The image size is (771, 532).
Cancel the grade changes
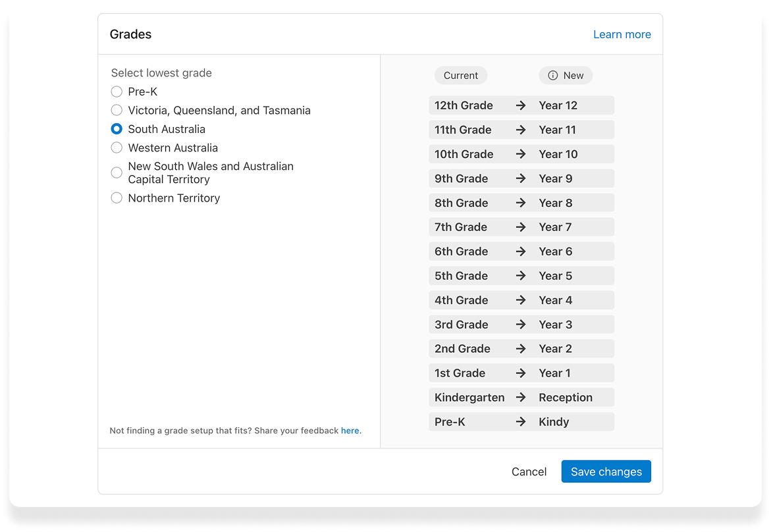pos(529,471)
